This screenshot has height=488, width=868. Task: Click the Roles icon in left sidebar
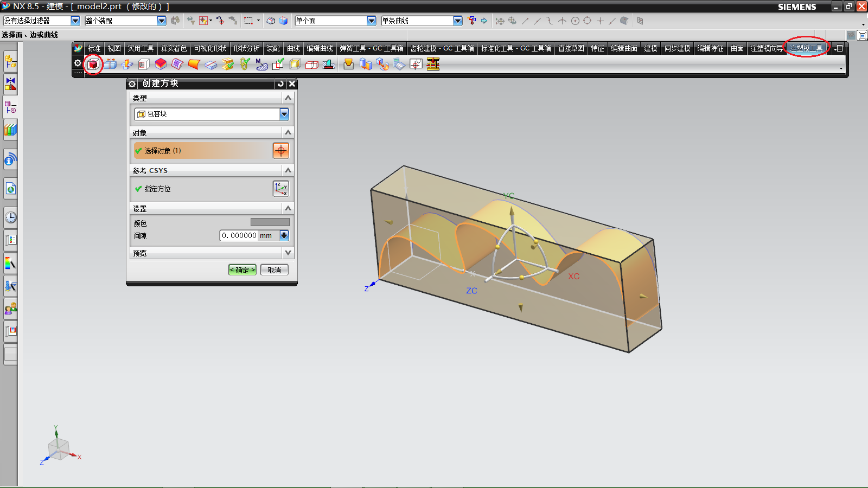click(x=10, y=309)
